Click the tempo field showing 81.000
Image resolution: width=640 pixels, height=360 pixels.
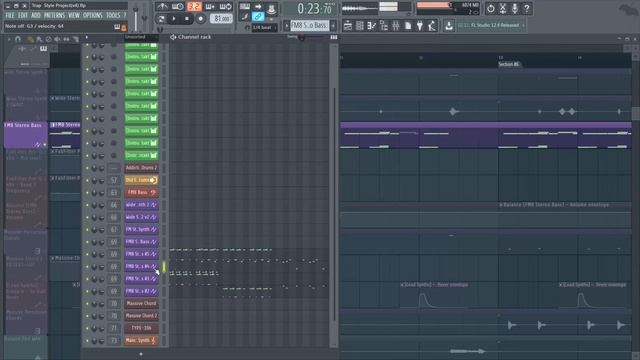tap(221, 18)
